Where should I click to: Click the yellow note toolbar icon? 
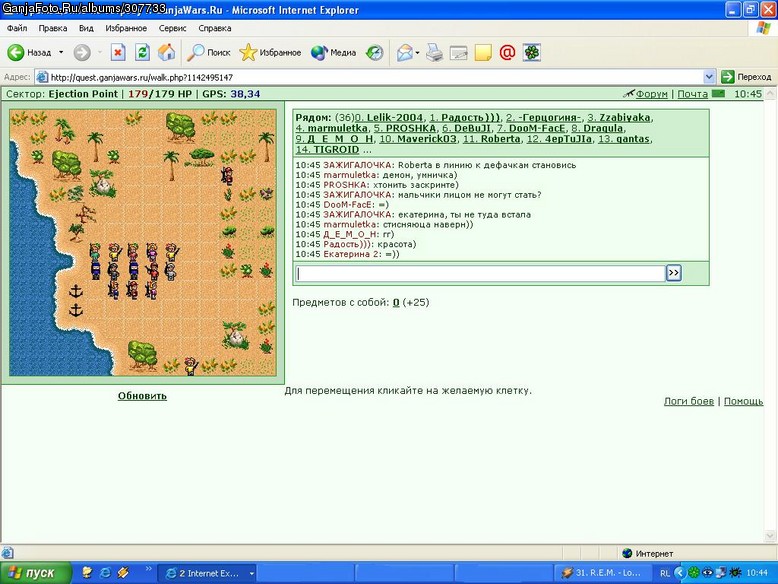click(483, 52)
